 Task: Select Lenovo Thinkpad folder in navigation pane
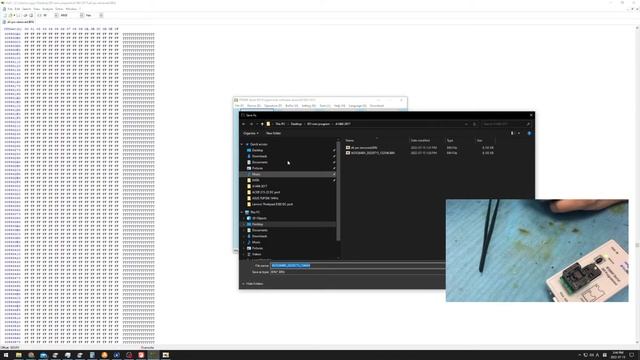point(272,204)
